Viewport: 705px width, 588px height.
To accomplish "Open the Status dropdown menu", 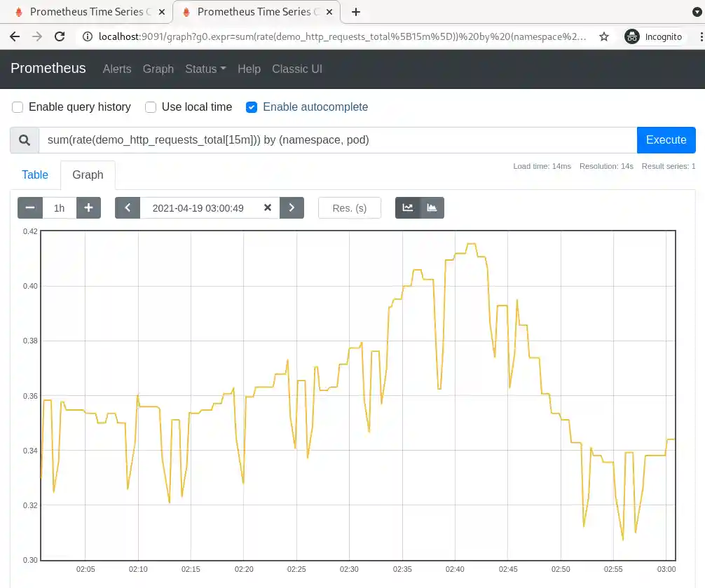I will pyautogui.click(x=205, y=69).
